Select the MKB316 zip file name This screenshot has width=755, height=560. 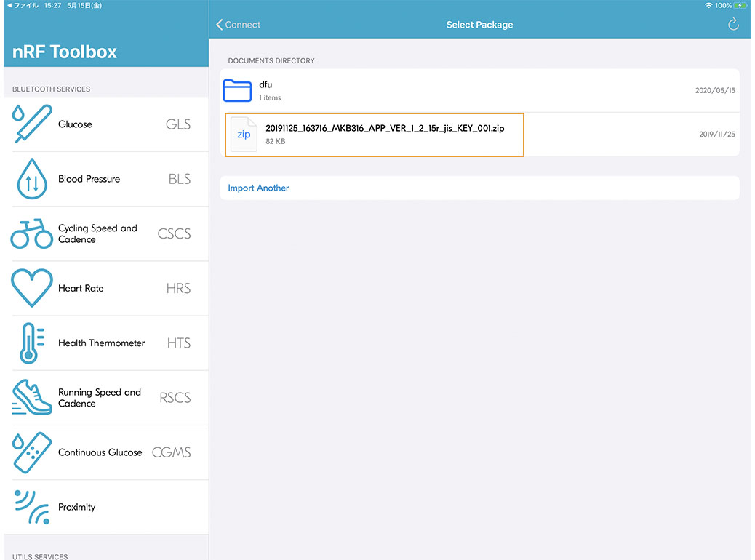point(385,128)
